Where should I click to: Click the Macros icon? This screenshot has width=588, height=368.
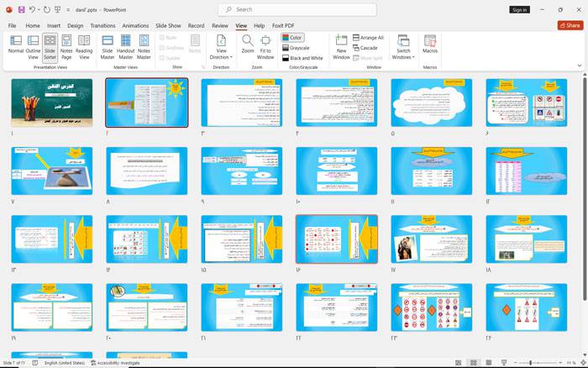pyautogui.click(x=430, y=44)
